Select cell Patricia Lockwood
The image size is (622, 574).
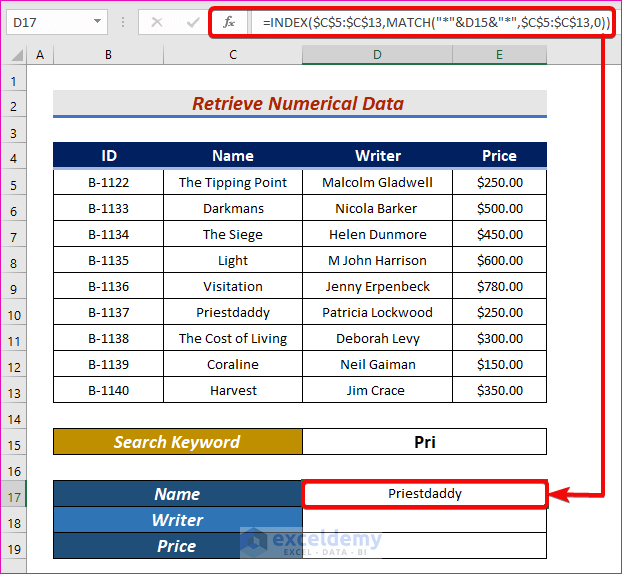[x=377, y=312]
